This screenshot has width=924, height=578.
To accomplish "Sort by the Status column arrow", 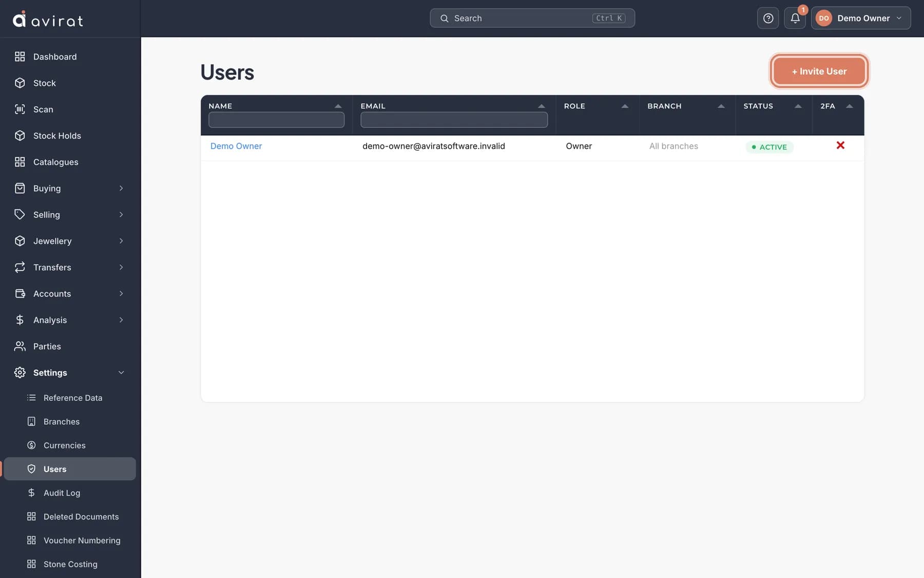I will [x=798, y=106].
